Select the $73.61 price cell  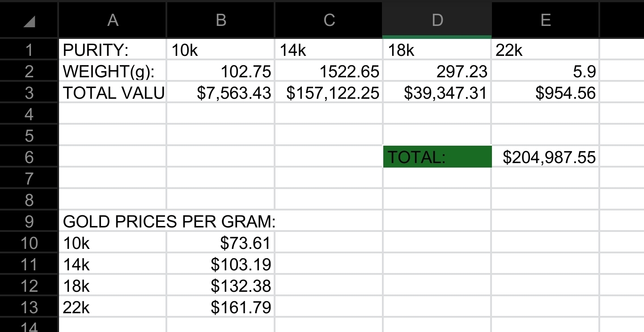(x=220, y=243)
